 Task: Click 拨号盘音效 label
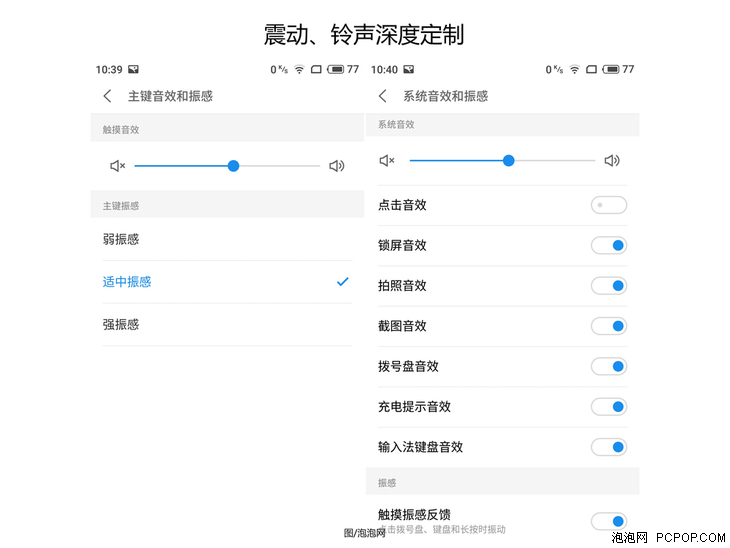pos(408,366)
